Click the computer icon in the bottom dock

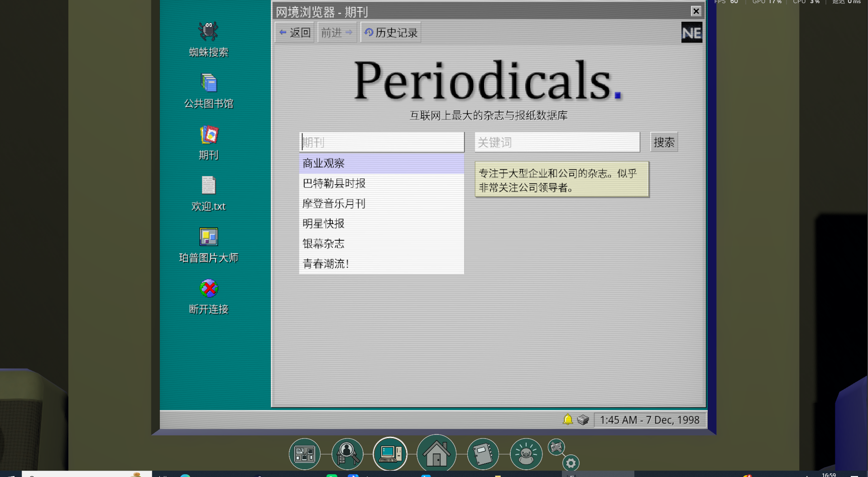[390, 453]
